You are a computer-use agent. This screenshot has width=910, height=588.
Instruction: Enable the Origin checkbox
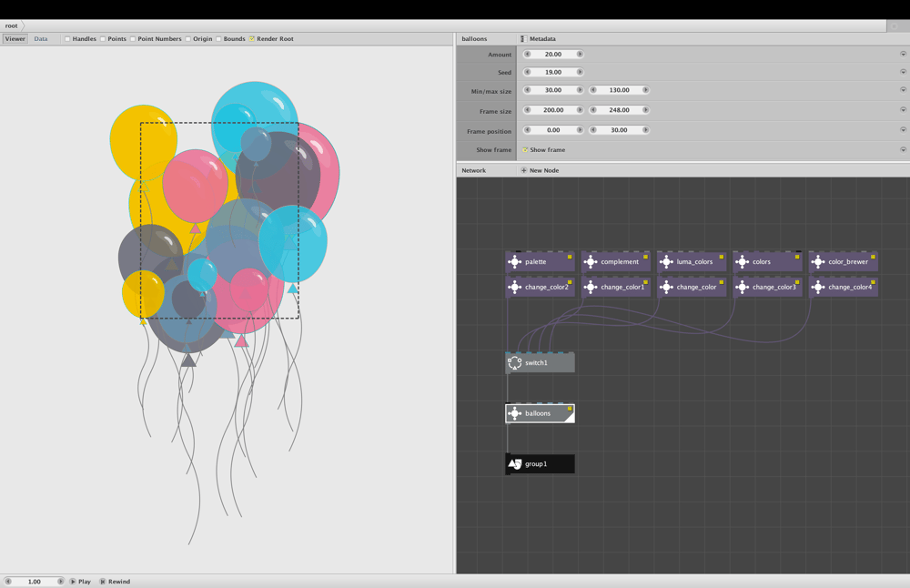188,39
